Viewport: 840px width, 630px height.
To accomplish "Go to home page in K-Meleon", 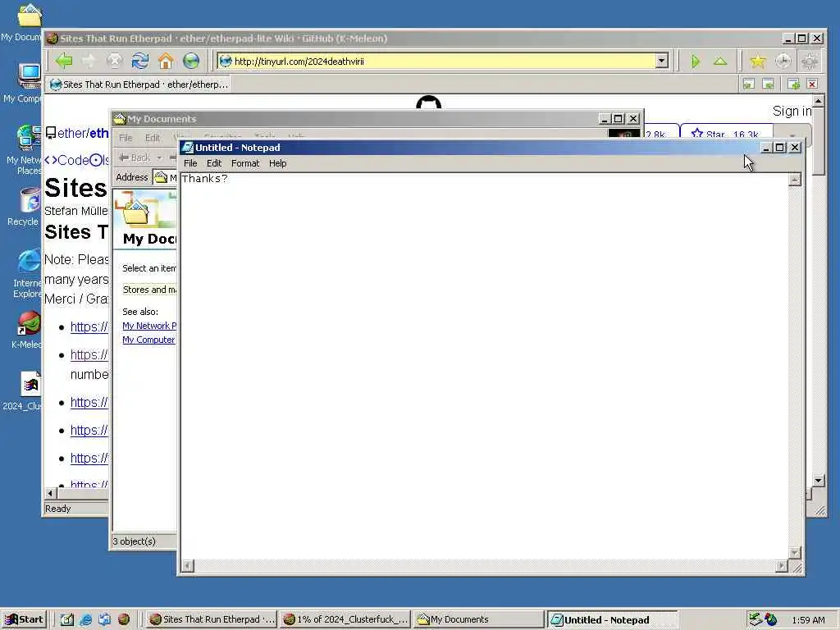I will [166, 61].
